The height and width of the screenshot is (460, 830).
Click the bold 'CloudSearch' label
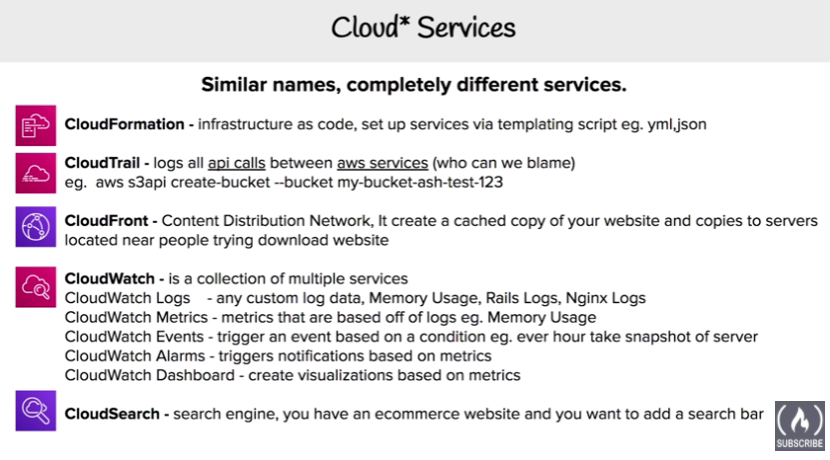(112, 414)
